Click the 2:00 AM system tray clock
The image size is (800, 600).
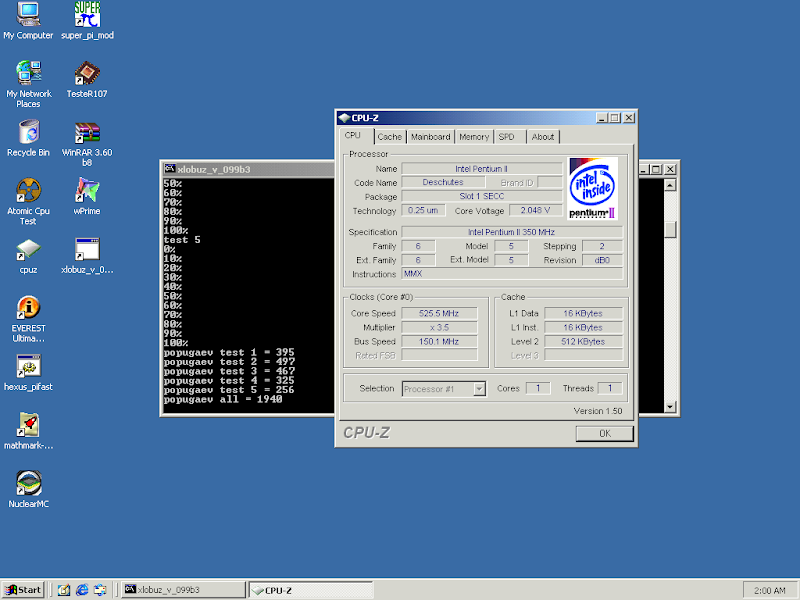[769, 590]
